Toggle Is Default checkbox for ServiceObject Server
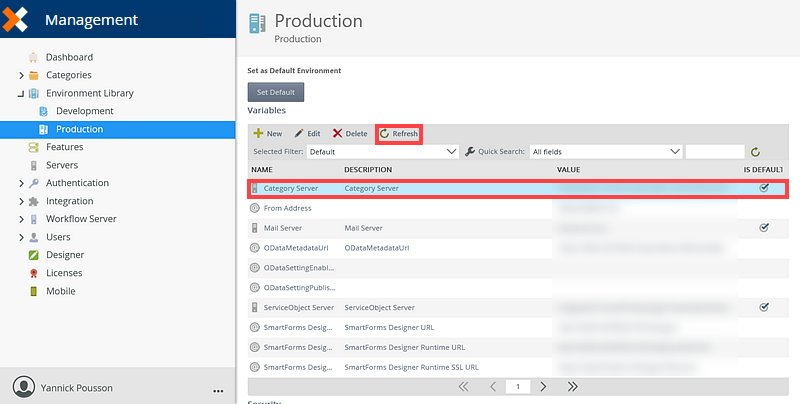The width and height of the screenshot is (800, 404). pos(764,307)
